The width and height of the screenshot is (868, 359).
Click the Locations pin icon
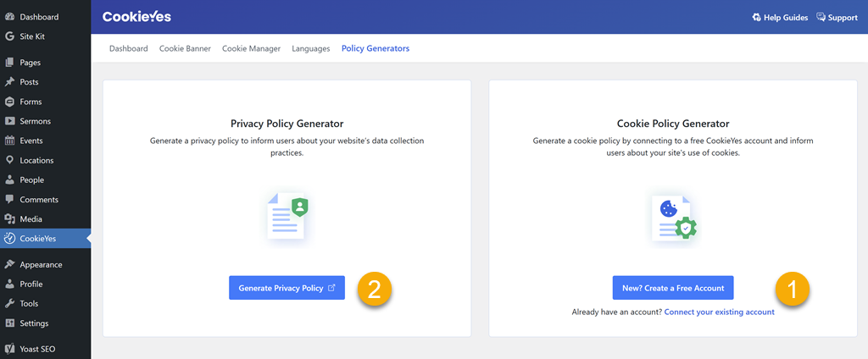(x=9, y=160)
